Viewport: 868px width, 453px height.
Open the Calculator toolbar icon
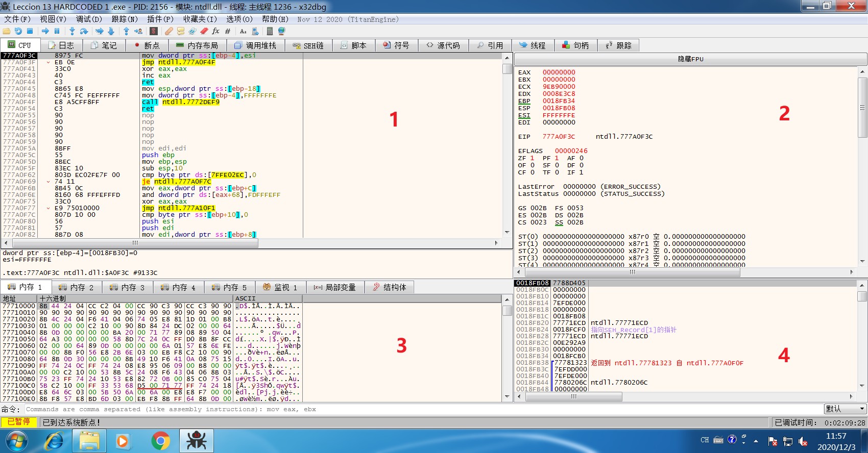[270, 31]
